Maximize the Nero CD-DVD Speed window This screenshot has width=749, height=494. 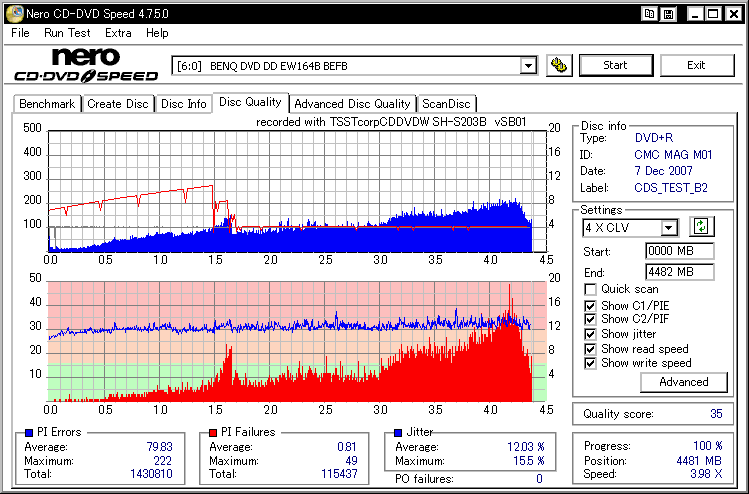(714, 14)
